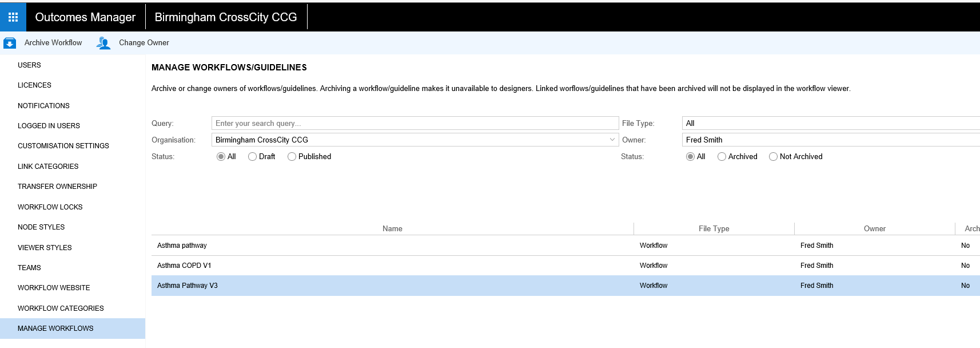Sort by the Owner column header
Viewport: 980px width, 348px height.
point(874,229)
